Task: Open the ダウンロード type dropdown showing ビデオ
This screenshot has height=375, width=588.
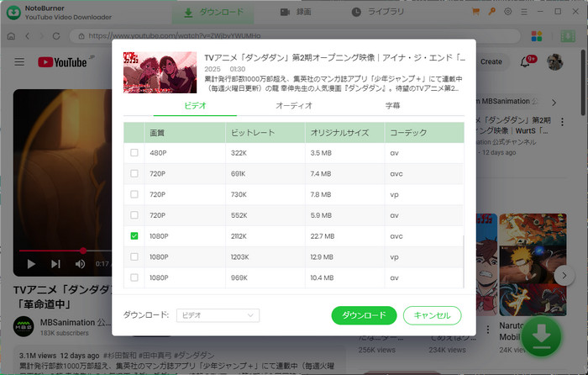Action: tap(218, 315)
